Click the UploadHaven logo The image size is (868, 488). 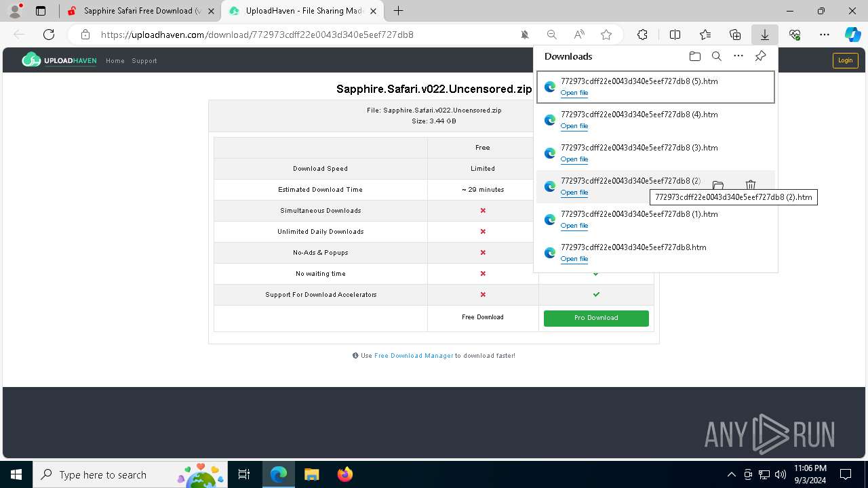click(x=59, y=60)
